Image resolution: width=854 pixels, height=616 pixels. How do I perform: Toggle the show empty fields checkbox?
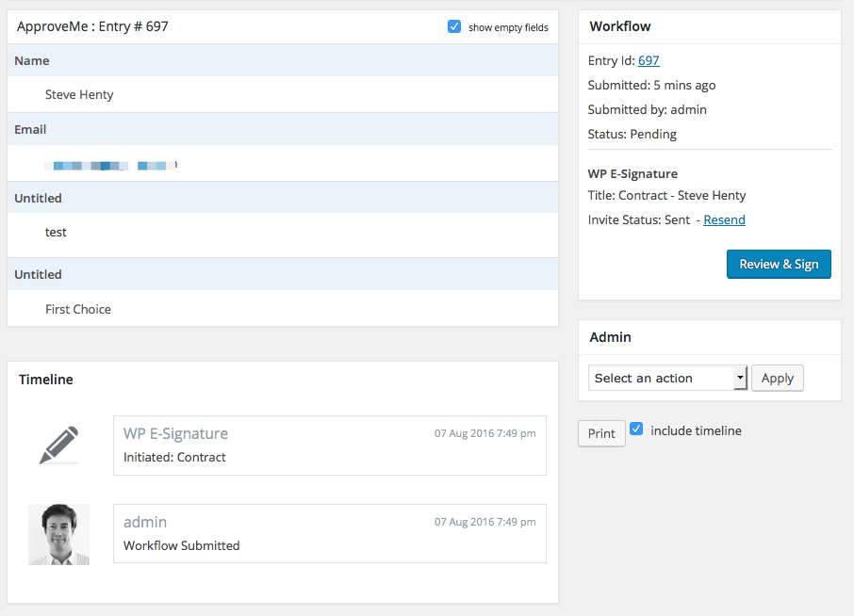click(454, 27)
